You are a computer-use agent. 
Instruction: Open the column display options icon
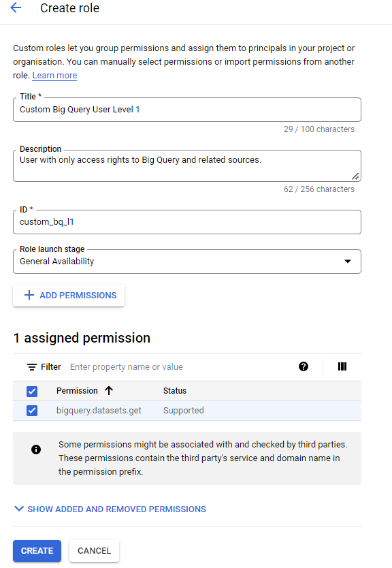point(342,366)
